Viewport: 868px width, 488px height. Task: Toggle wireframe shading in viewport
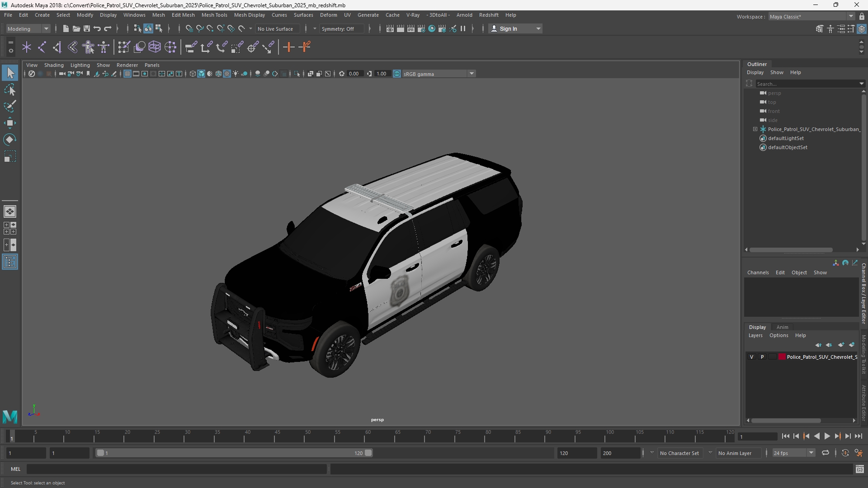(x=193, y=74)
